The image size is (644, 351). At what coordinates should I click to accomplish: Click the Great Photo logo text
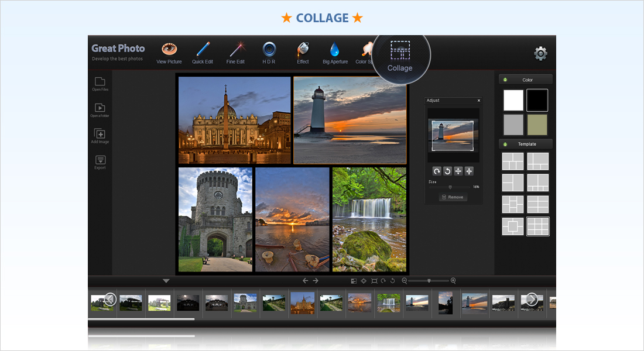[118, 49]
